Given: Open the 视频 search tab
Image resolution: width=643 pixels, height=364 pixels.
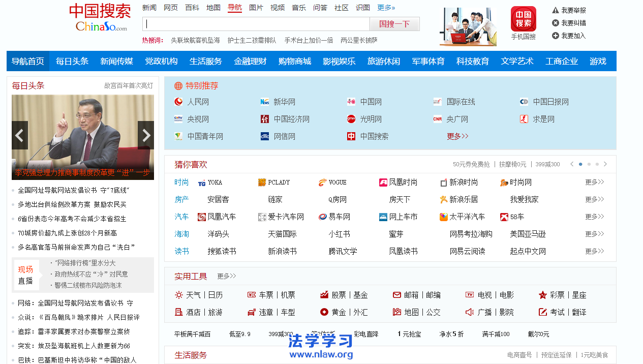Looking at the screenshot, I should pos(278,8).
